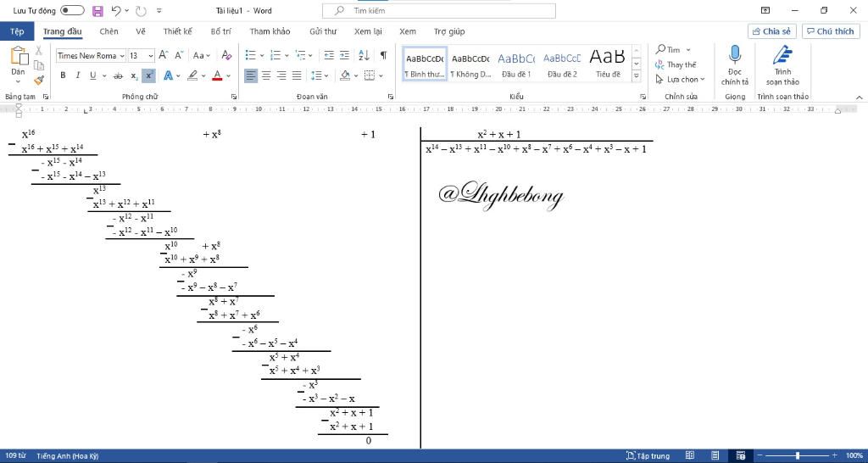
Task: Toggle the AutoSave (Lưu Tự động) switch
Action: 72,11
